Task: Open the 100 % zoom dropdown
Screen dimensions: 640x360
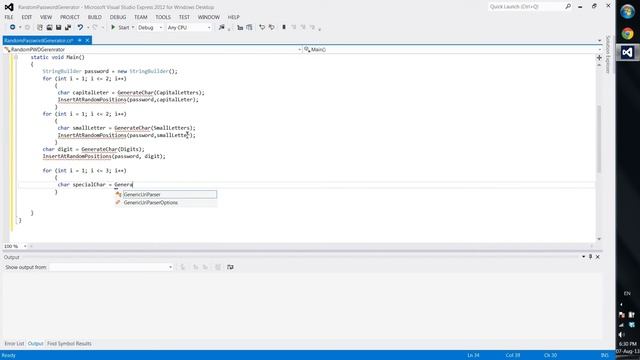Action: click(25, 247)
